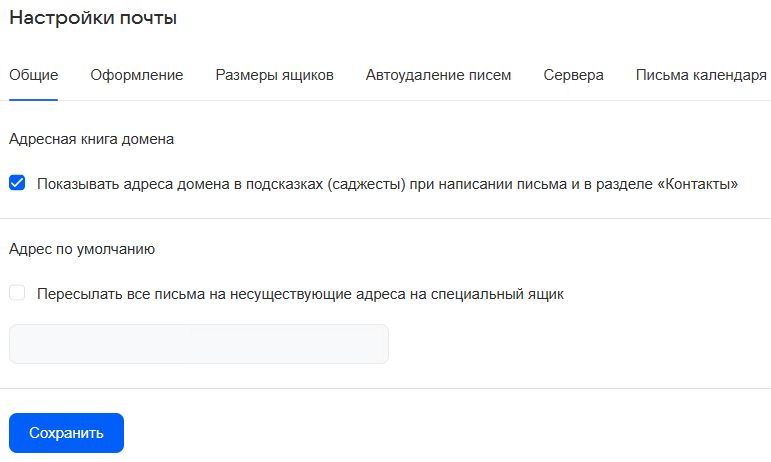Uncheck the domain address suggestions checkbox
Image resolution: width=771 pixels, height=462 pixels.
coord(17,183)
